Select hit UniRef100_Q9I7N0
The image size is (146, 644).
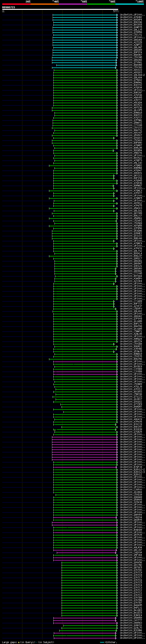click(131, 565)
